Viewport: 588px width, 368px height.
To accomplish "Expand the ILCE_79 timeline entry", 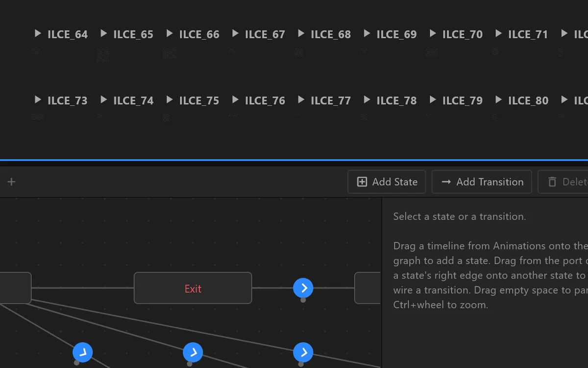I will click(433, 100).
